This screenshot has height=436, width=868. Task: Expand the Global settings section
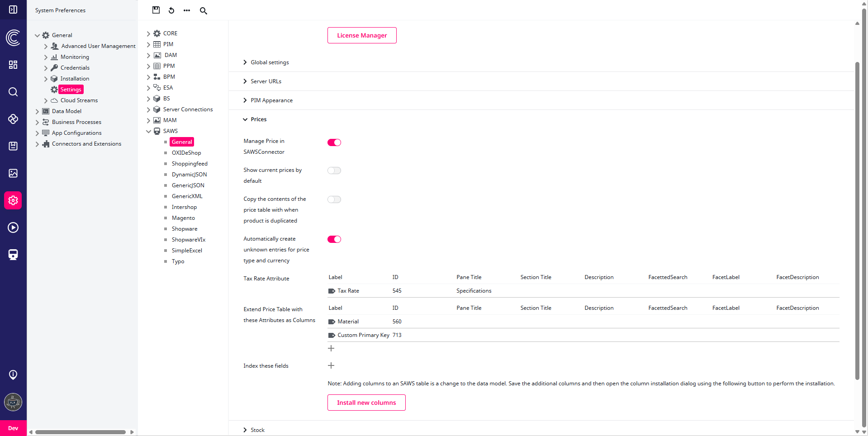coord(270,62)
